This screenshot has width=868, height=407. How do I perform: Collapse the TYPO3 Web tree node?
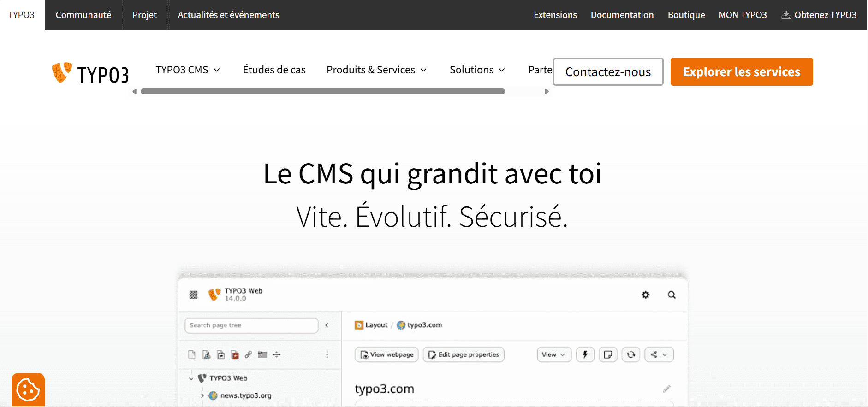tap(191, 378)
